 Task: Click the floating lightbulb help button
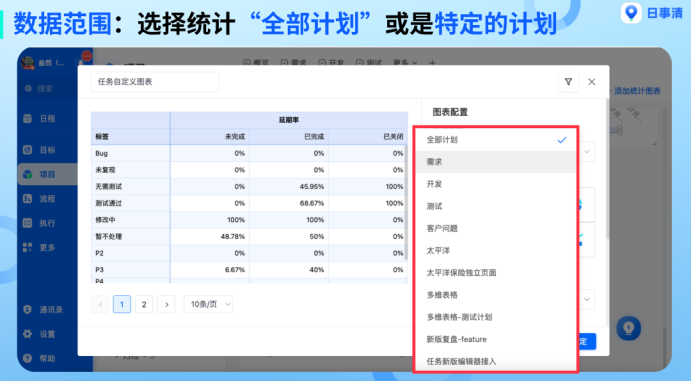628,328
